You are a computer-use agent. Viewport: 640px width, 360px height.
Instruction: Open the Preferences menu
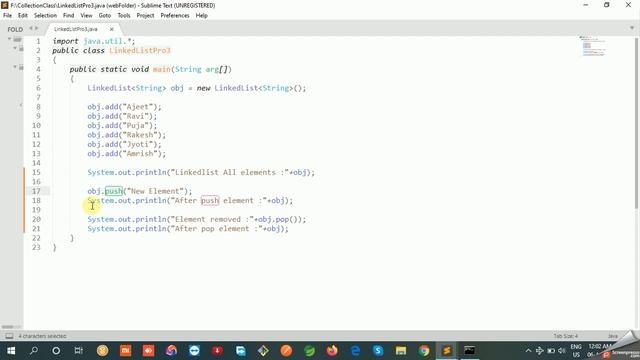(175, 16)
